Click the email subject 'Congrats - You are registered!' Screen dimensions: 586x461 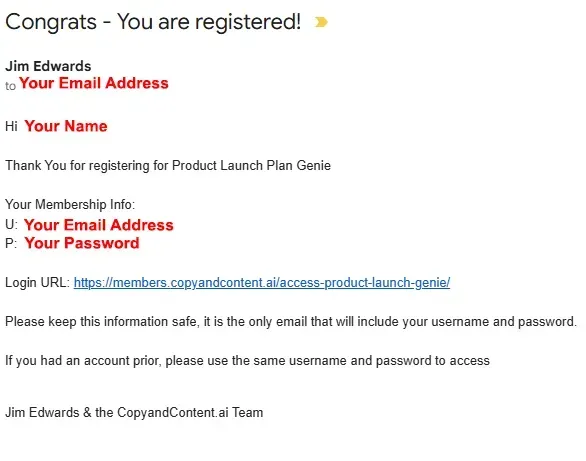[x=153, y=22]
